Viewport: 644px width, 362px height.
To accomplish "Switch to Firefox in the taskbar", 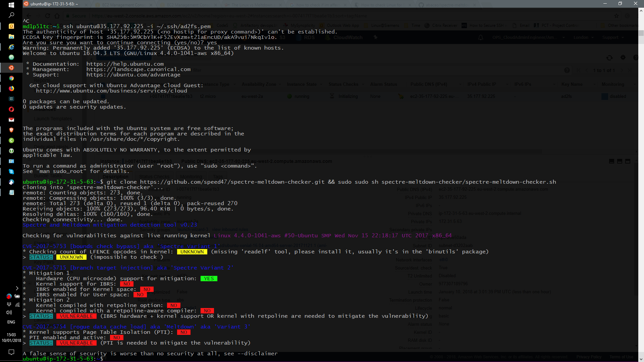I will (x=11, y=88).
